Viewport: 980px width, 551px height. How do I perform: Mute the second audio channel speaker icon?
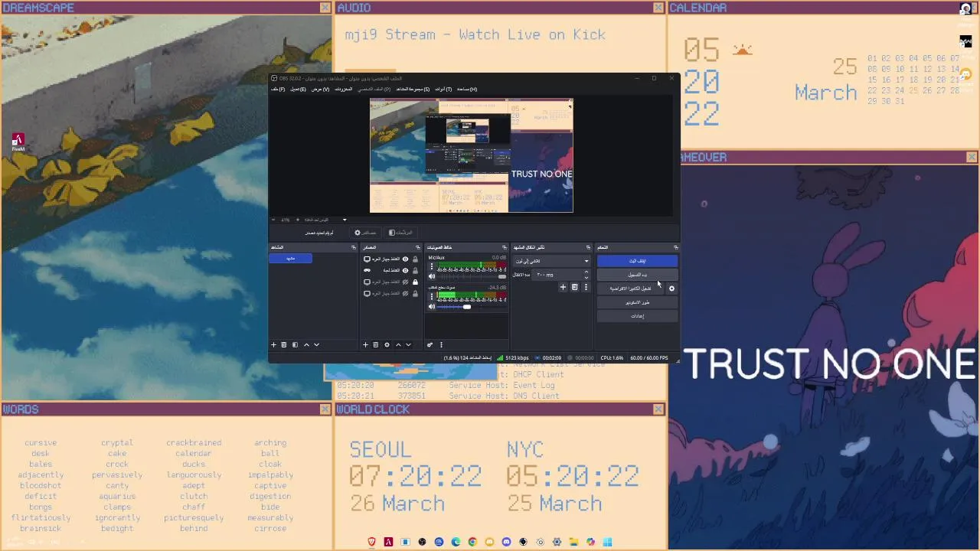(x=432, y=307)
